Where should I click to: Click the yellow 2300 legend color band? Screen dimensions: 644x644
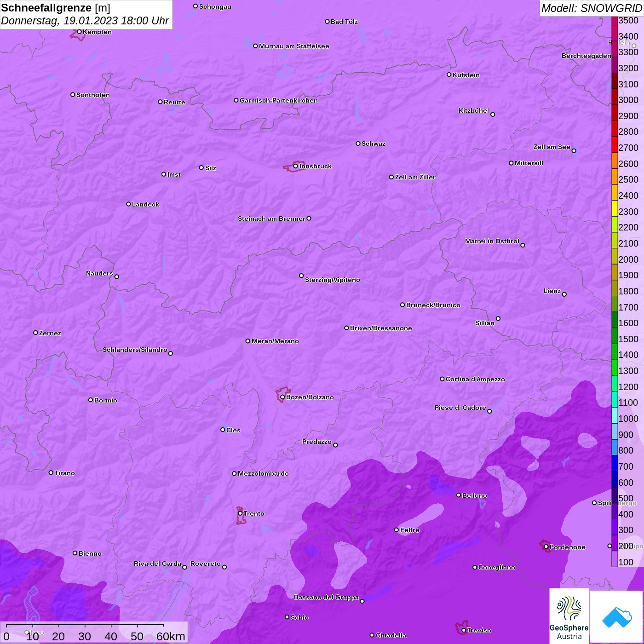coord(615,208)
